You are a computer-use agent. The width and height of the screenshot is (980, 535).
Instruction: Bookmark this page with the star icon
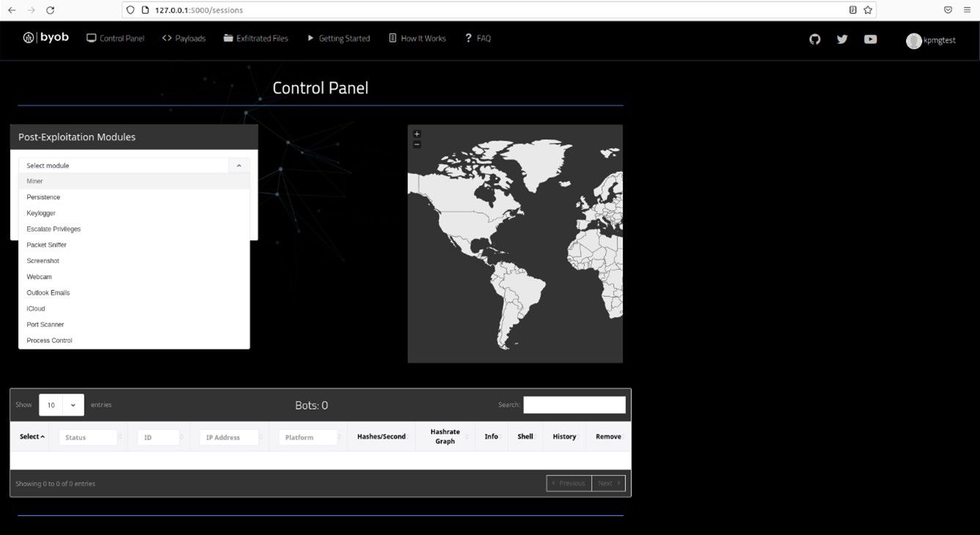click(868, 10)
